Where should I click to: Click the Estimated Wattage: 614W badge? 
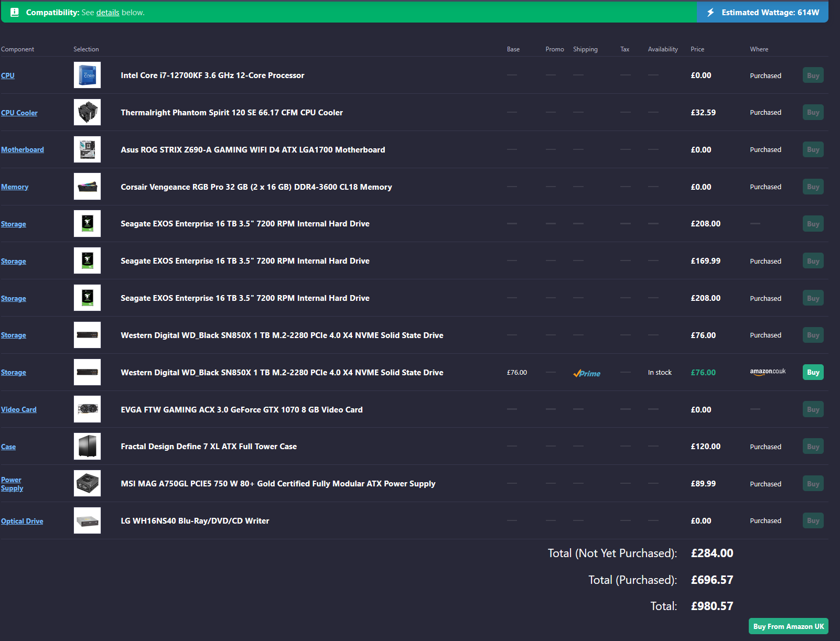pyautogui.click(x=763, y=12)
